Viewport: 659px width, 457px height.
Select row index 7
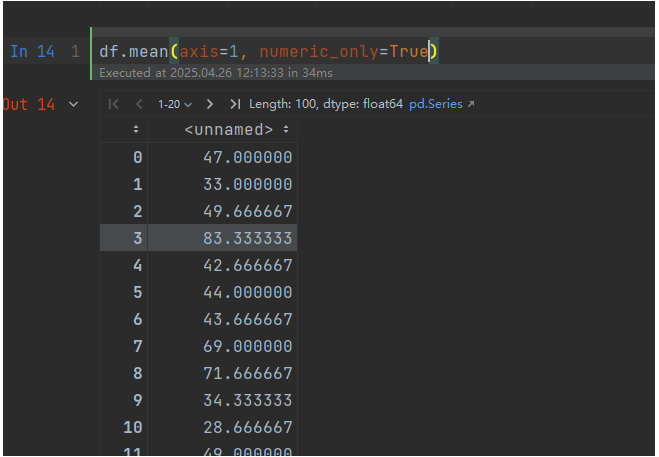tap(137, 346)
